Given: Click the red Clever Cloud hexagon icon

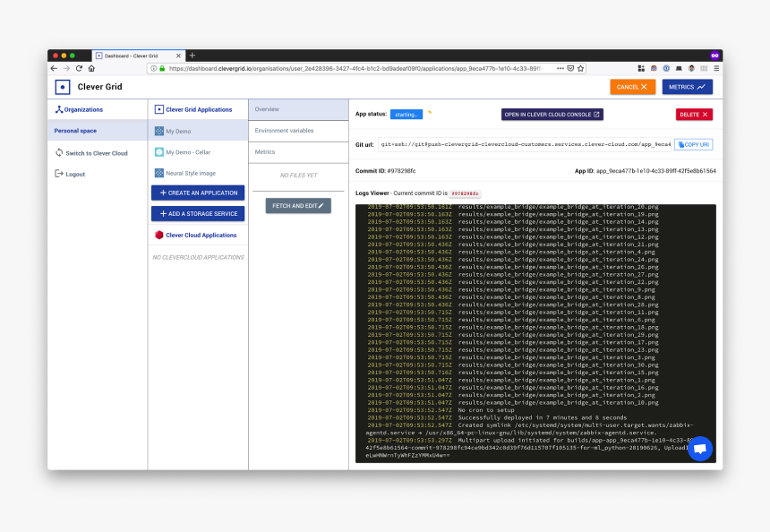Looking at the screenshot, I should pyautogui.click(x=159, y=235).
